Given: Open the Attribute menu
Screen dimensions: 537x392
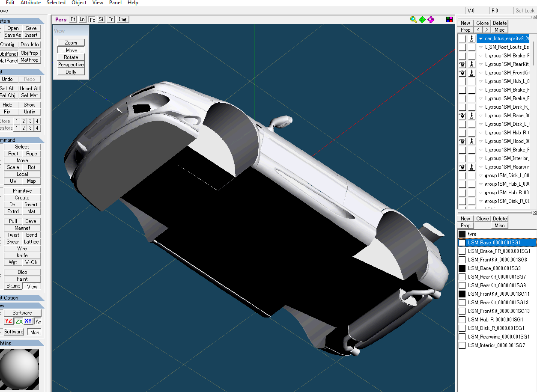Looking at the screenshot, I should (x=30, y=3).
